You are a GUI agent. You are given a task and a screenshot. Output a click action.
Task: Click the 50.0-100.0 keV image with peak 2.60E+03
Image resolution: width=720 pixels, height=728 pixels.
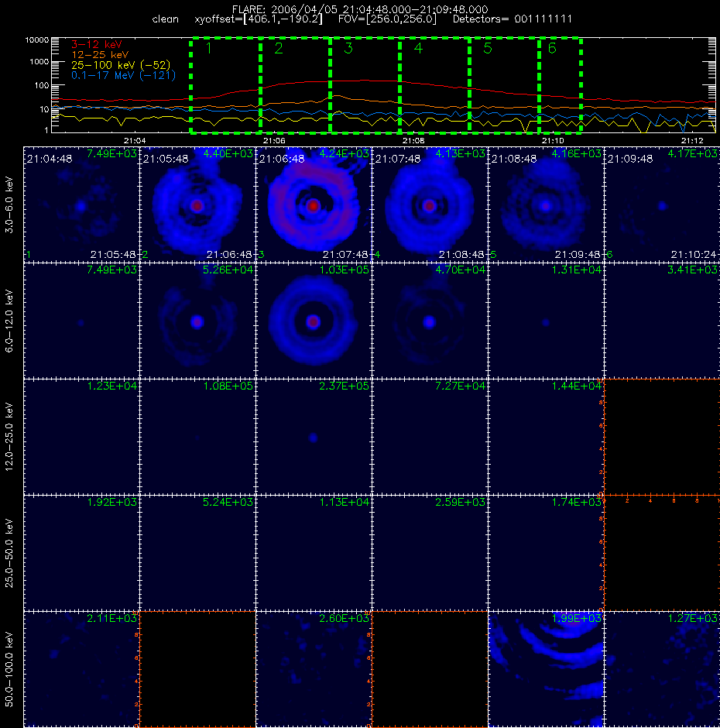pos(314,669)
